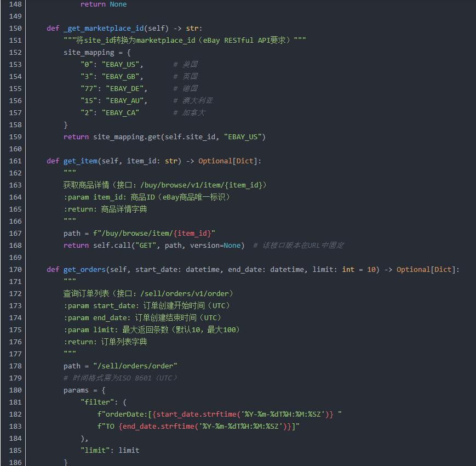Screen dimensions: 476x466
Task: Click the "EBAY_AU" string value
Action: (x=124, y=100)
